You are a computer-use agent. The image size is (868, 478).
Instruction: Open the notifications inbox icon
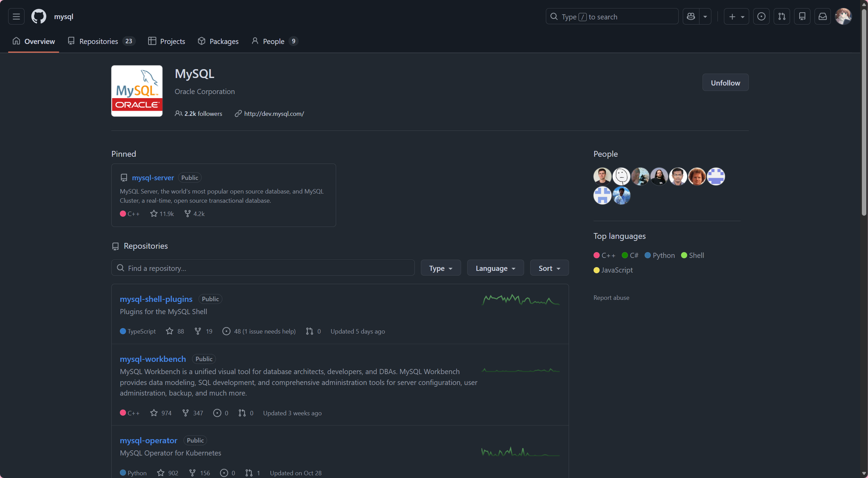823,16
